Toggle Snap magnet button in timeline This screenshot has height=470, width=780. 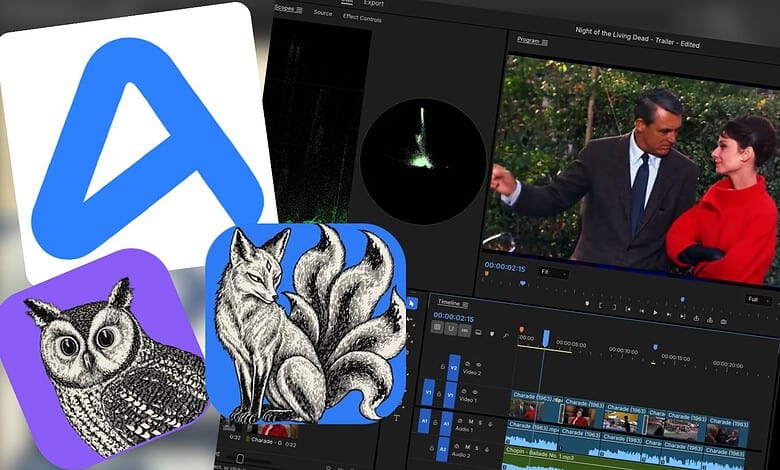(x=451, y=329)
